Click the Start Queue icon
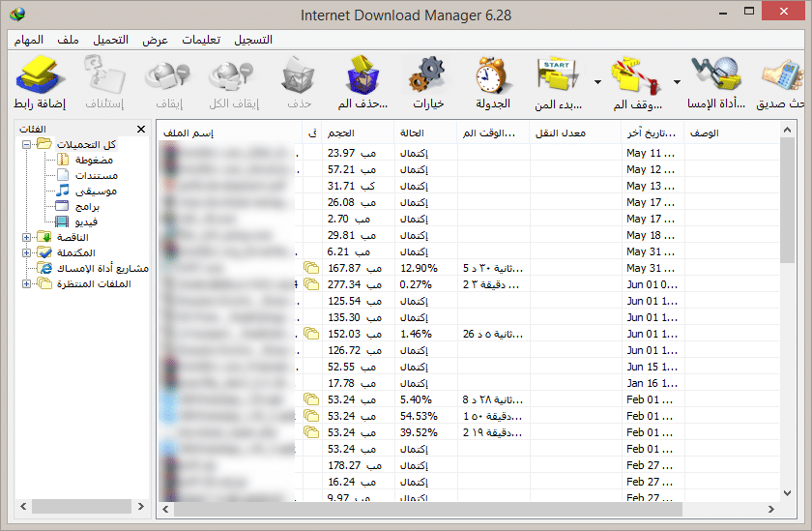Screen dimensions: 812x531 [x=558, y=75]
